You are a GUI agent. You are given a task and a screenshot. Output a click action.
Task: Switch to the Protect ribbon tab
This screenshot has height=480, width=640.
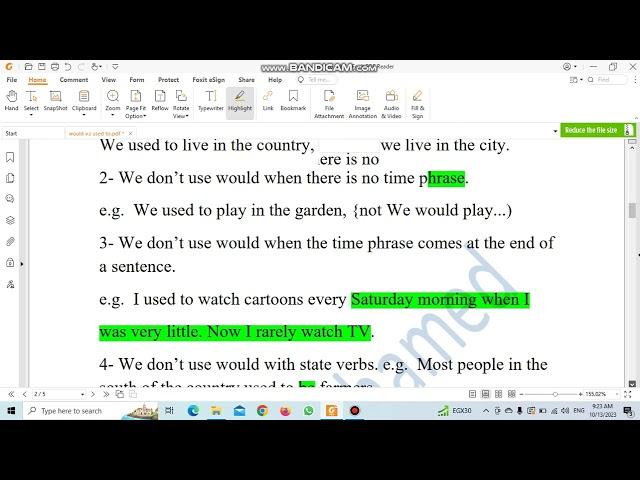(168, 80)
